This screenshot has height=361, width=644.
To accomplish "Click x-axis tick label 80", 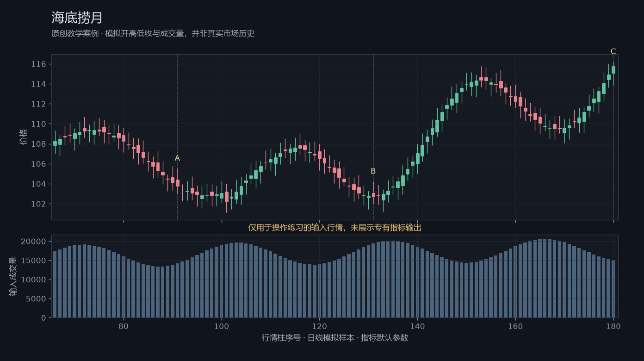I will (x=124, y=326).
